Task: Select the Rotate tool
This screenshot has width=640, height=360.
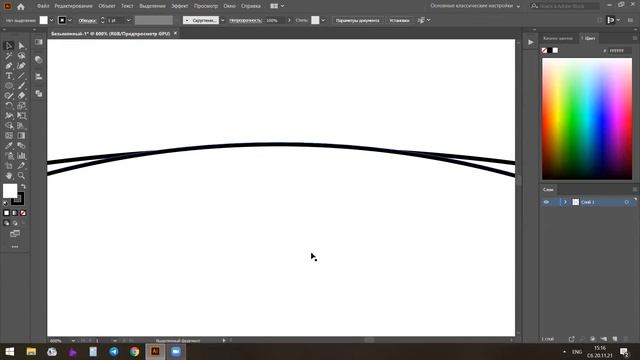Action: pos(9,106)
